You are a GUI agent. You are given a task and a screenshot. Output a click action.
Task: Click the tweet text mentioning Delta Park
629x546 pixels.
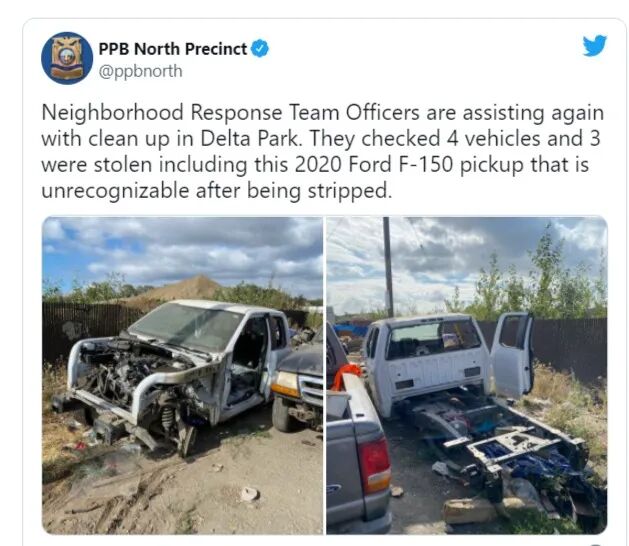pos(251,139)
